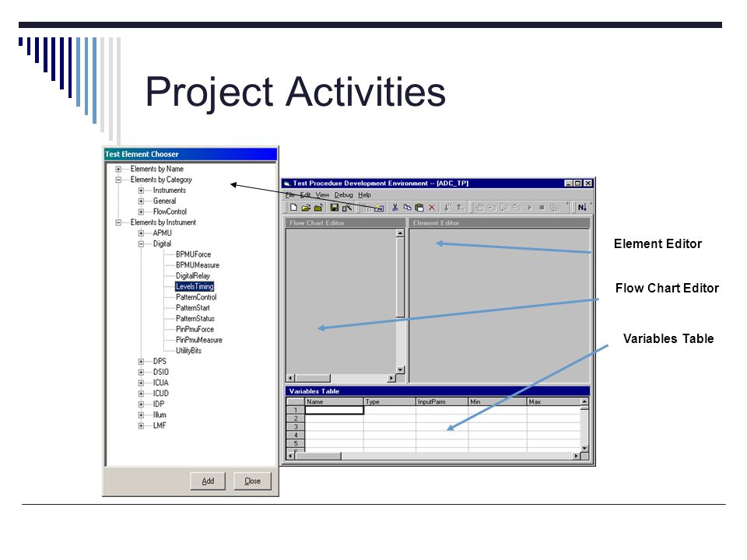Select PatternStart in the tree
The height and width of the screenshot is (560, 747).
pyautogui.click(x=193, y=308)
